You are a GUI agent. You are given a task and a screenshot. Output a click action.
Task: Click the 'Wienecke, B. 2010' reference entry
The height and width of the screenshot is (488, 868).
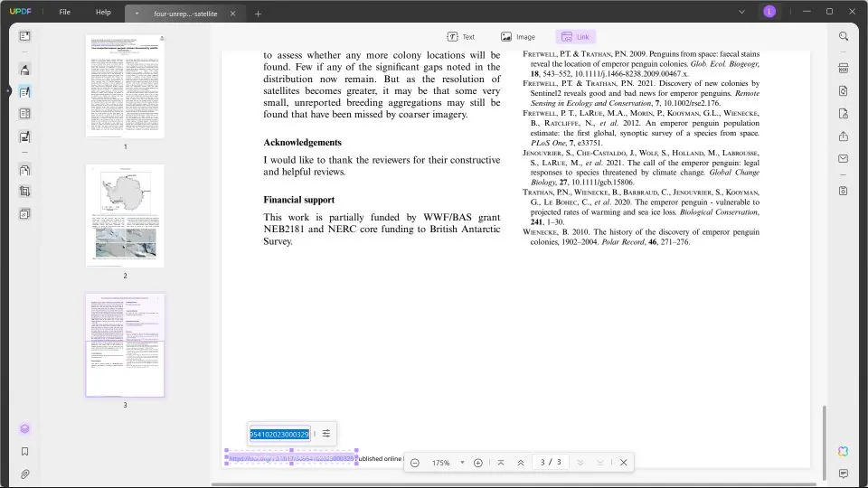(641, 237)
